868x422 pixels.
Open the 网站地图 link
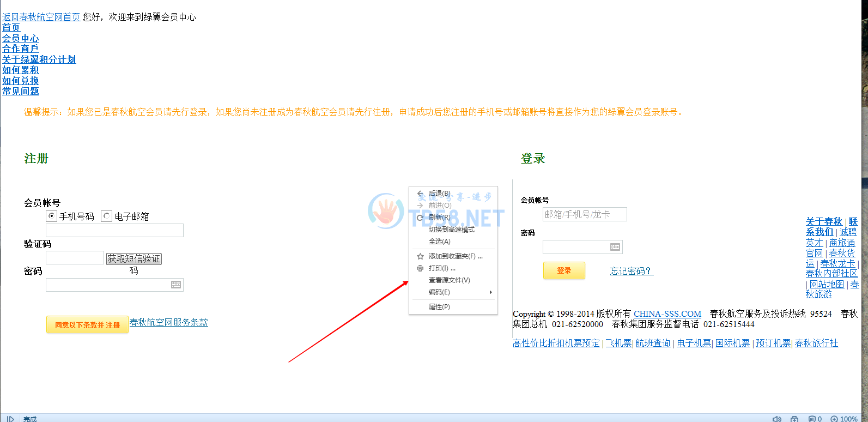pyautogui.click(x=827, y=285)
